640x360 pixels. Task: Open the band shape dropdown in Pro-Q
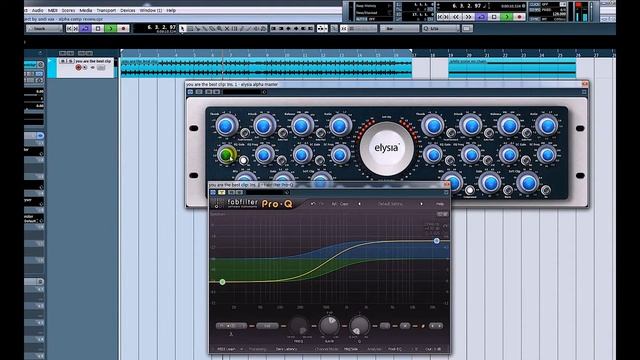pyautogui.click(x=231, y=326)
